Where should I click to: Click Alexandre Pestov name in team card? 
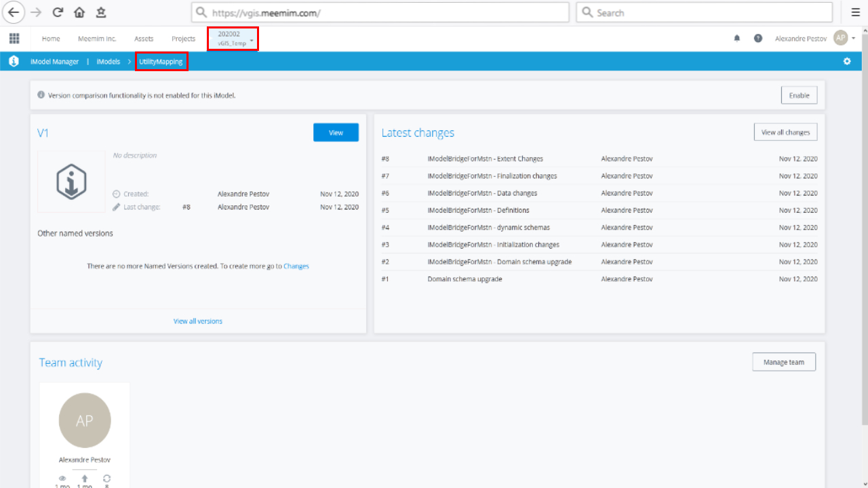coord(85,460)
